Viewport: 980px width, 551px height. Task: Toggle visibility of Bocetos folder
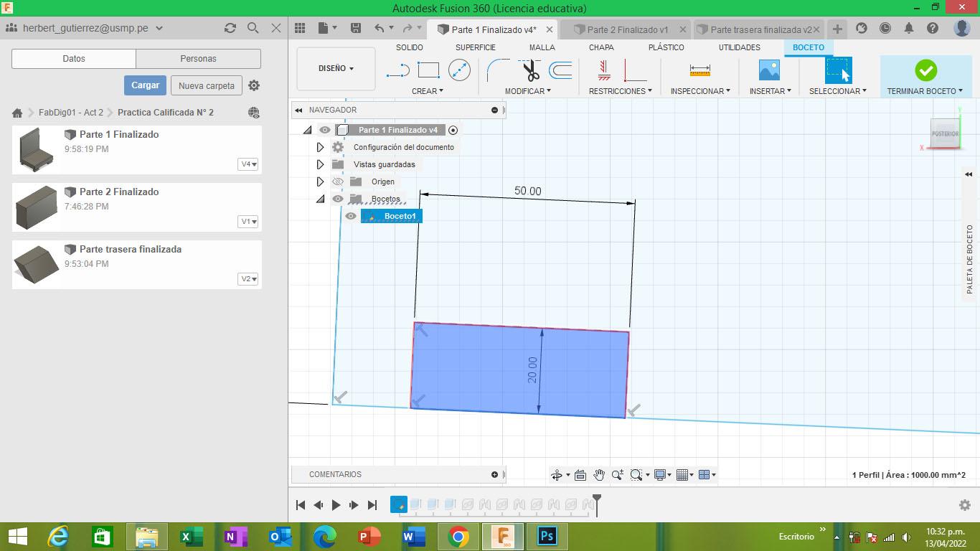click(x=338, y=199)
